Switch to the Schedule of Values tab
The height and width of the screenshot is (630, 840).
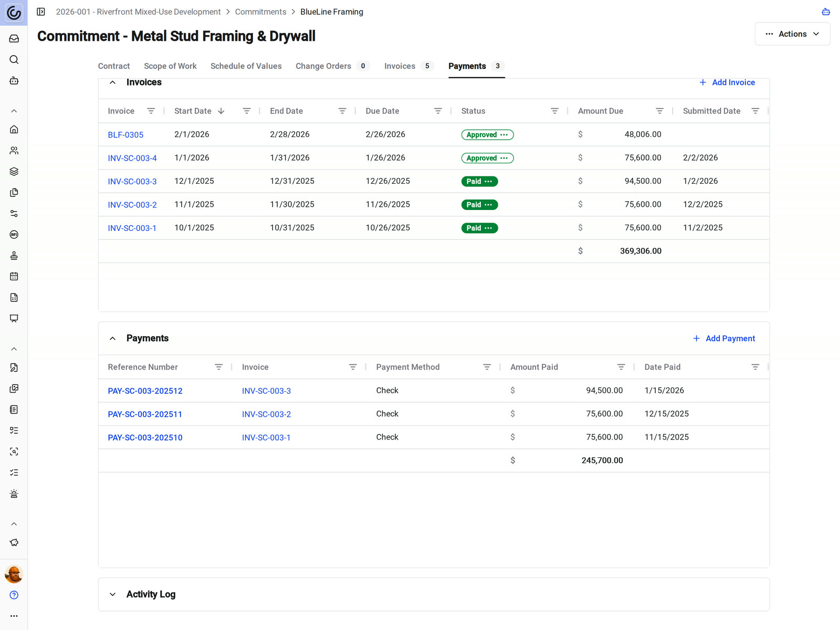(x=246, y=66)
